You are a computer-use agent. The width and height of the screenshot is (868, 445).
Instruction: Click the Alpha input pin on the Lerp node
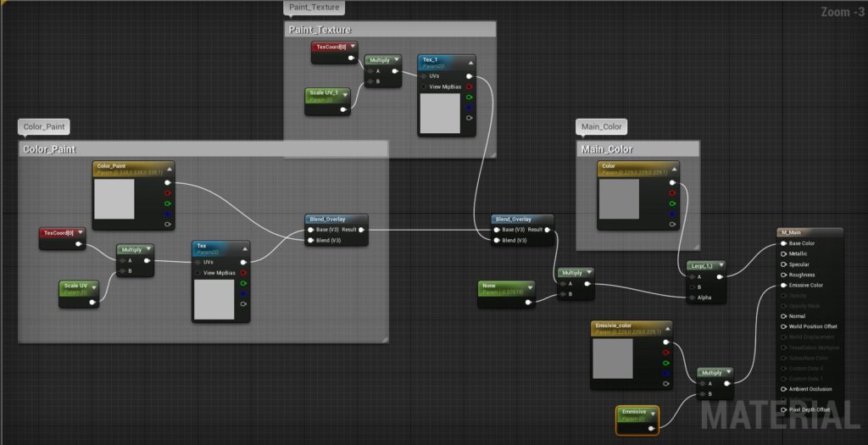[692, 298]
